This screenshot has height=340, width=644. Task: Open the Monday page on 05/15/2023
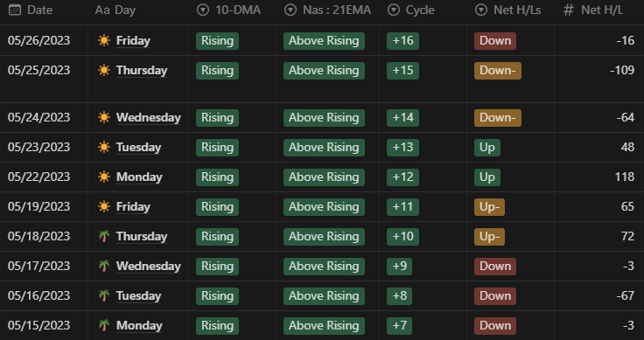tap(139, 326)
